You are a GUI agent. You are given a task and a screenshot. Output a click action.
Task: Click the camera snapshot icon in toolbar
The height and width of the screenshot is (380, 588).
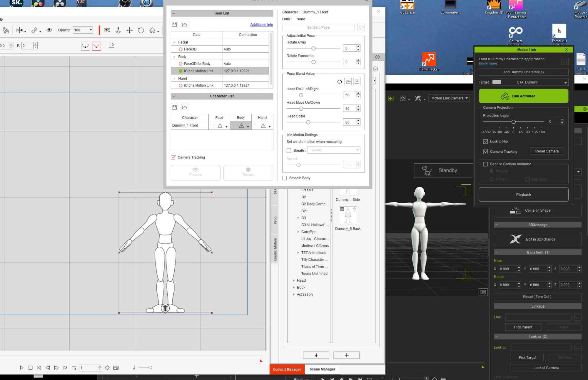[x=107, y=30]
